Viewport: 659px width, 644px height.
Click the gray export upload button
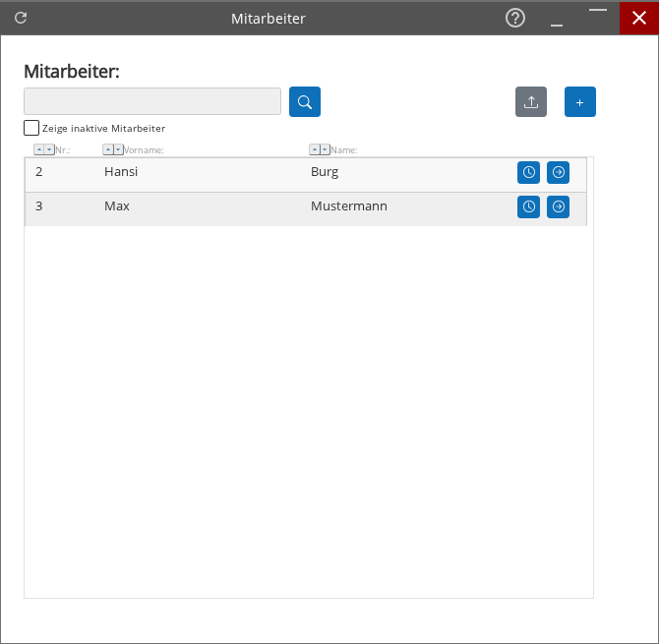tap(531, 102)
